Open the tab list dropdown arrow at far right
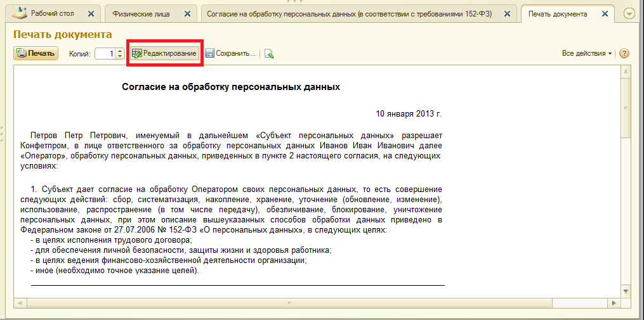644x320 pixels. [x=629, y=13]
